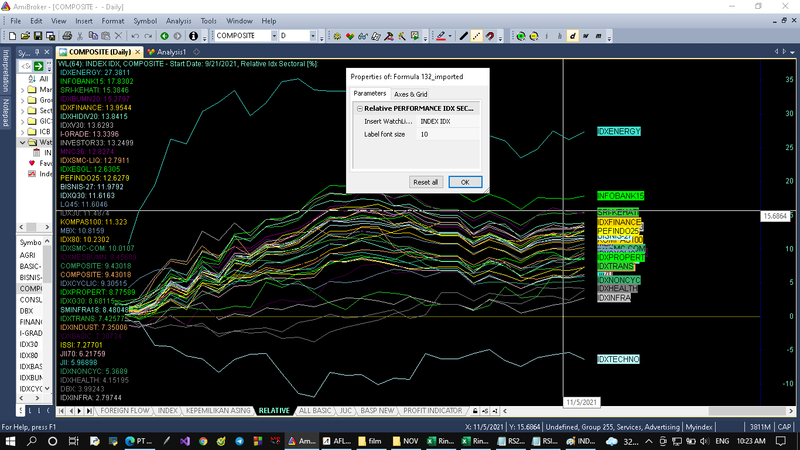The width and height of the screenshot is (800, 450).
Task: Open New Analysis with the colorful hearts icon
Action: pos(350,36)
